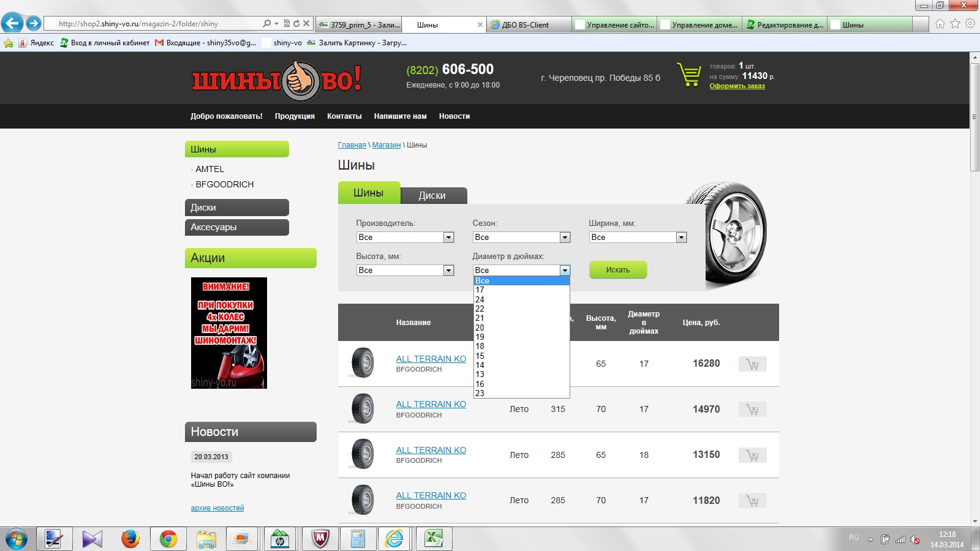This screenshot has width=980, height=551.
Task: Choose 22 in the diameter dropdown list
Action: pyautogui.click(x=522, y=309)
